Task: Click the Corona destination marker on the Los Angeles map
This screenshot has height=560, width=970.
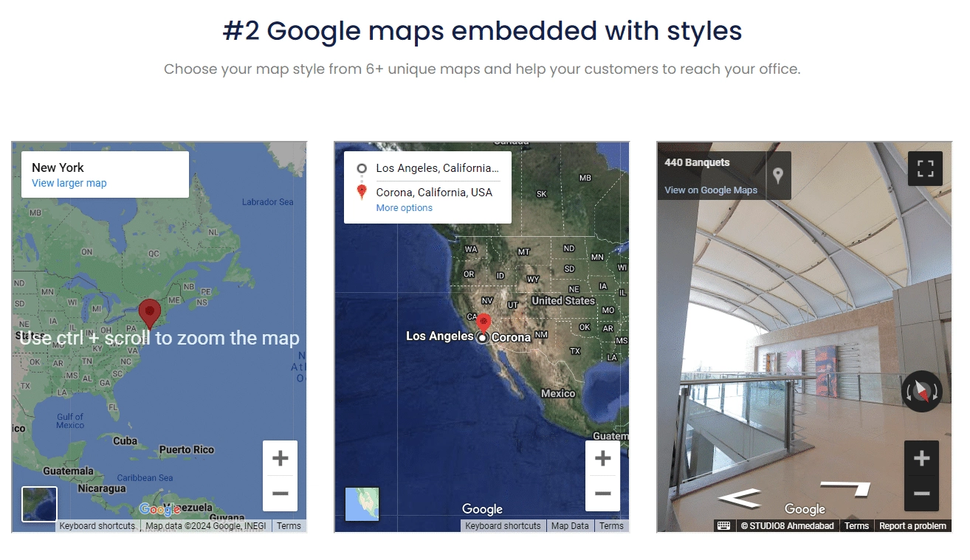Action: 484,322
